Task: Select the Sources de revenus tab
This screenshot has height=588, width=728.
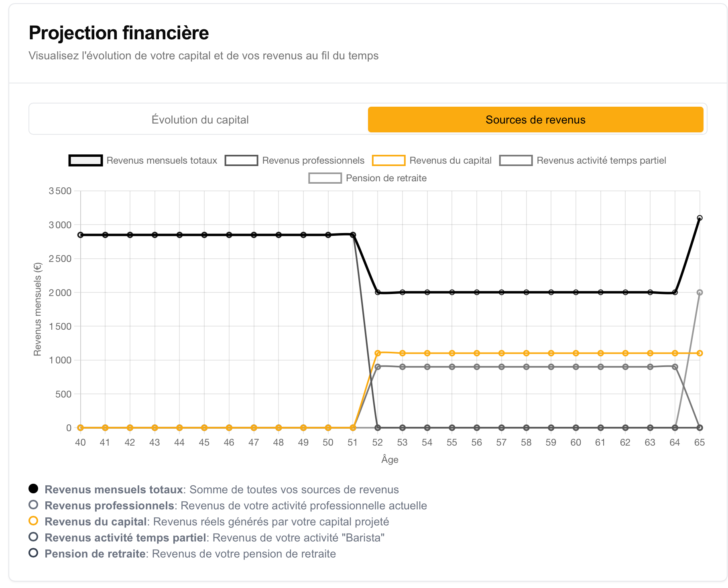Action: pos(535,120)
